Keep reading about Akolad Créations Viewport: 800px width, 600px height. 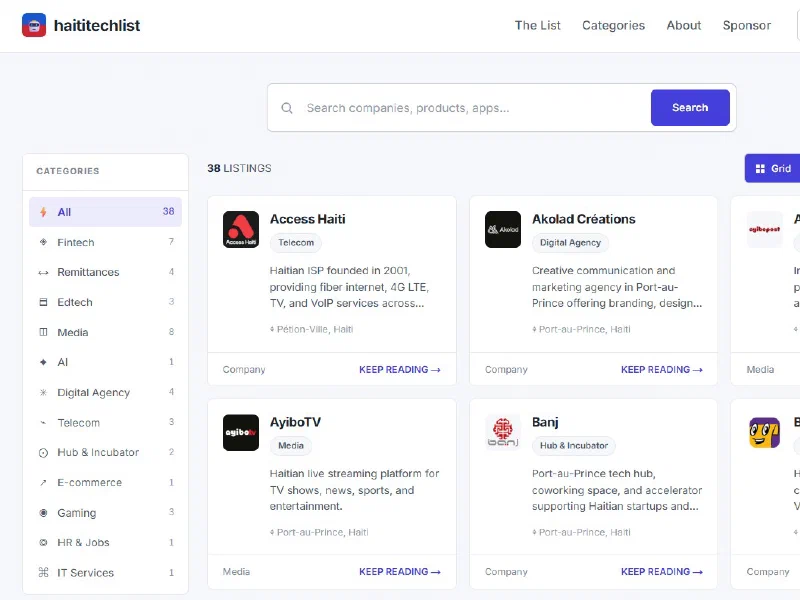click(x=662, y=369)
